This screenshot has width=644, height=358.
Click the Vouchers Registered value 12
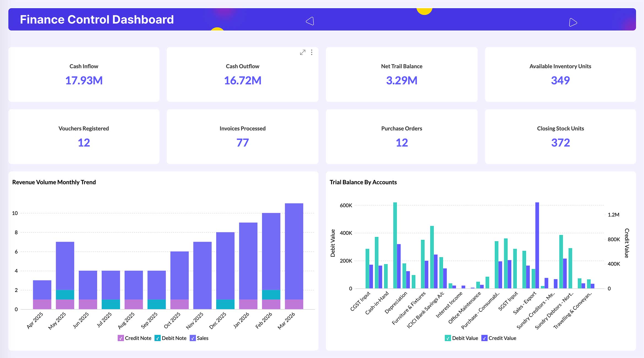[x=84, y=143]
